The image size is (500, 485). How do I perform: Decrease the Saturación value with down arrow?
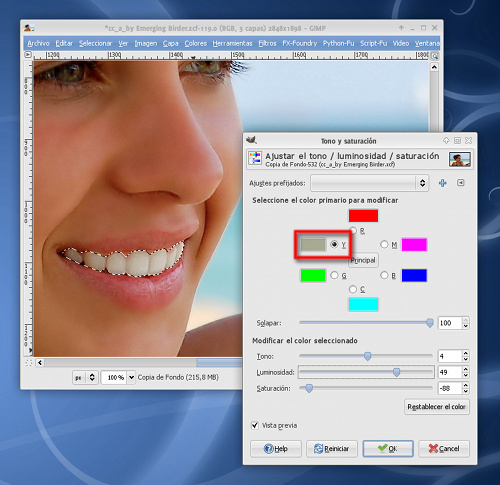466,391
